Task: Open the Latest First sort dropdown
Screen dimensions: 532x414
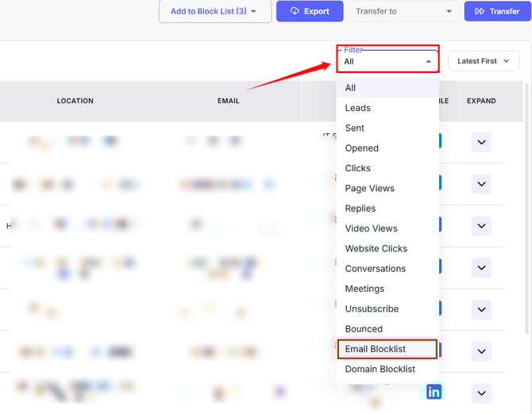Action: (x=484, y=61)
